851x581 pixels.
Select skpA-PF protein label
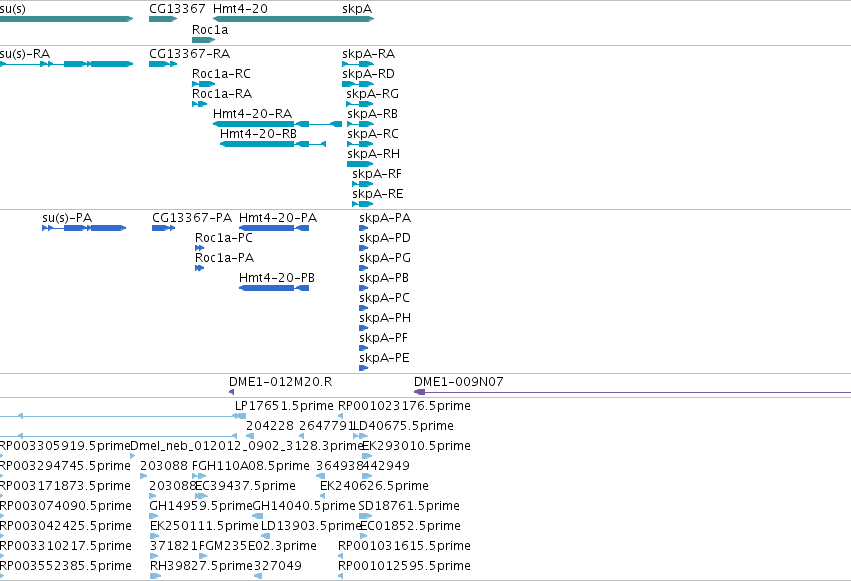383,339
